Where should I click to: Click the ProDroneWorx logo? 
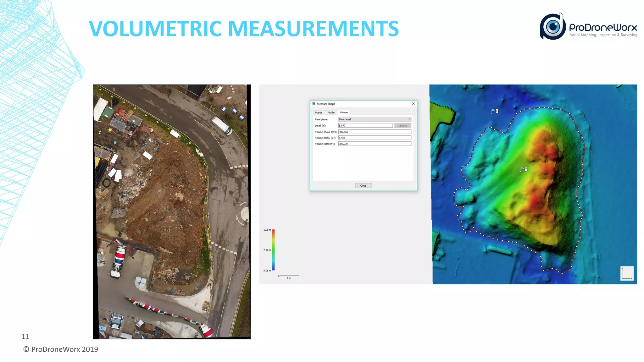point(588,26)
